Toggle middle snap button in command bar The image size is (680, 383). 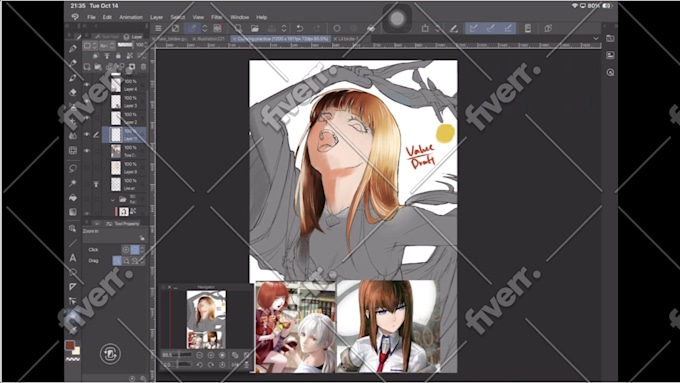tap(490, 29)
